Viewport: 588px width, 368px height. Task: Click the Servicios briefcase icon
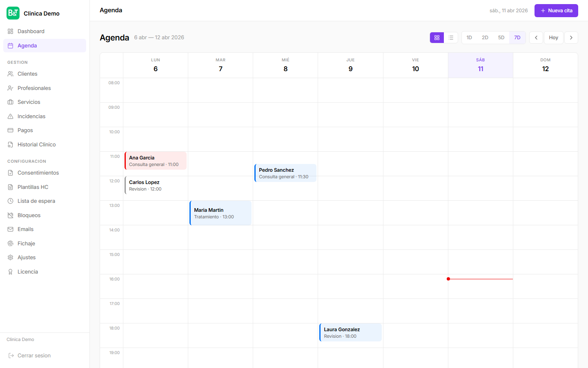click(x=11, y=102)
